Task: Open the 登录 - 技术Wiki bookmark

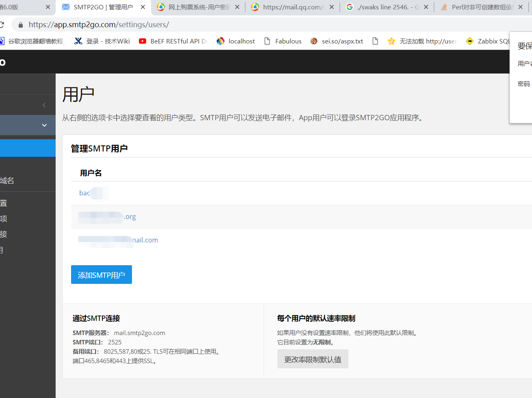Action: [102, 41]
